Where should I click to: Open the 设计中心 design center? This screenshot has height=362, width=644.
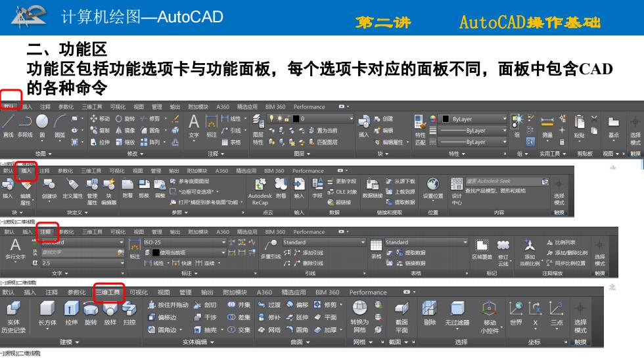tap(457, 191)
